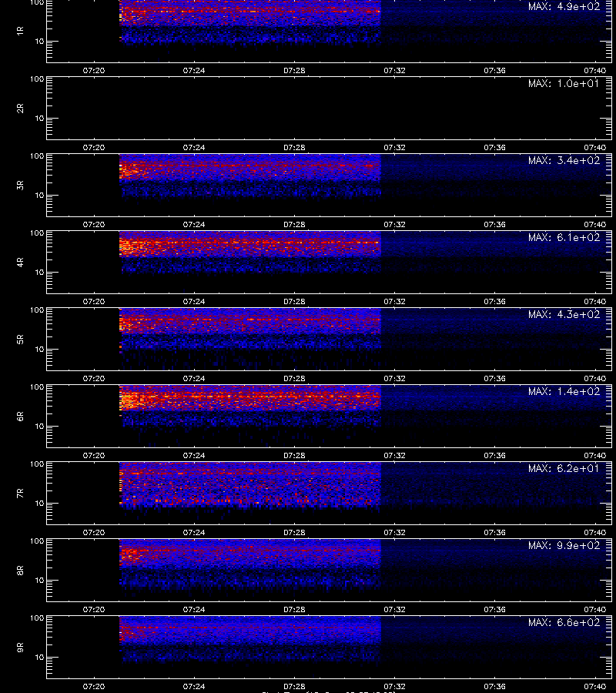Click the 07:24 tick under panel 7R
616x693 pixels.
pos(194,532)
